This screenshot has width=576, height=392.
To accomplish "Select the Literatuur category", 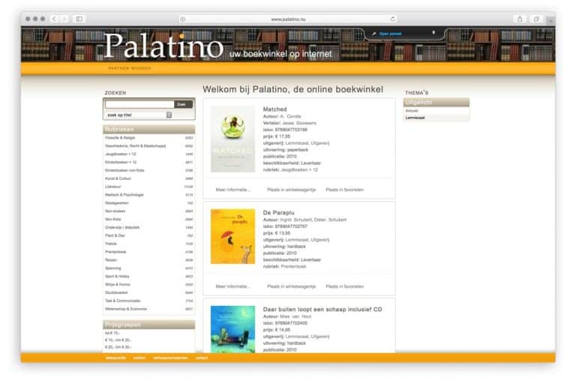I will coord(112,187).
